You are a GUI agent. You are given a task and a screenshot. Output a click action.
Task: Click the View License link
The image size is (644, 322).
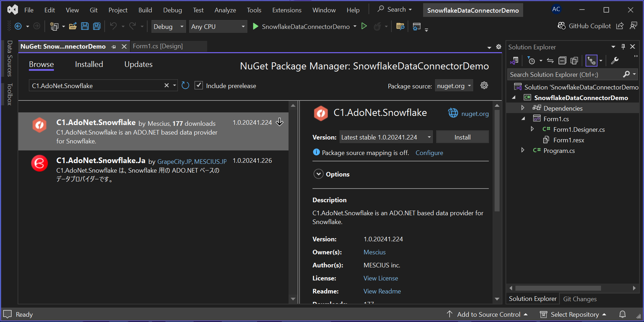(381, 278)
